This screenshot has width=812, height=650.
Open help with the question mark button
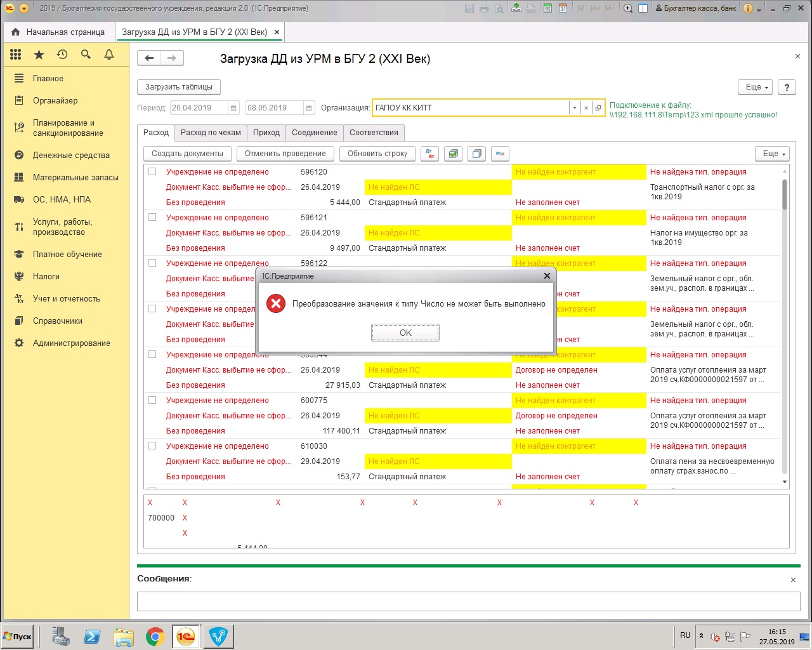click(787, 87)
